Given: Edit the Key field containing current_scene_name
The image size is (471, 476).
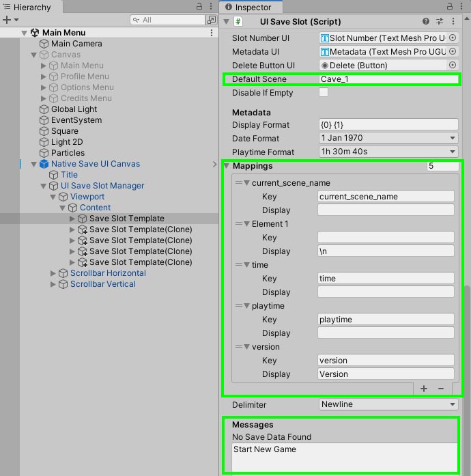Looking at the screenshot, I should (x=386, y=197).
